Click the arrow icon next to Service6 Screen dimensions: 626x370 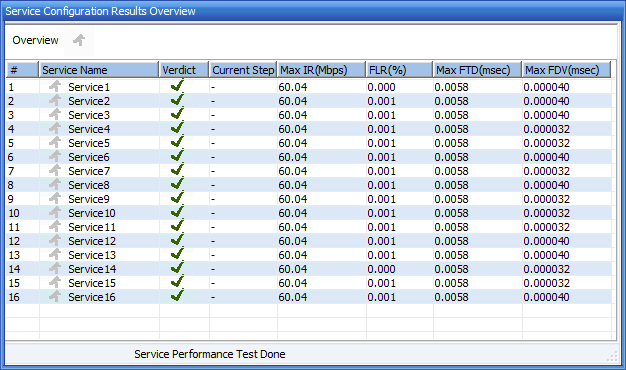[55, 156]
